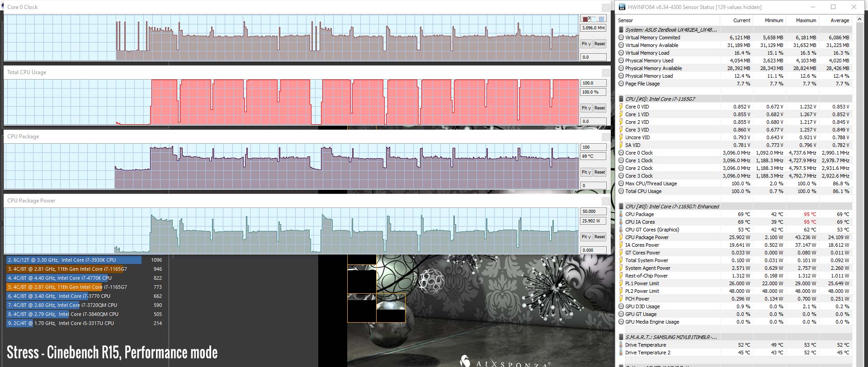Click Fit y in the CPU Package graph
This screenshot has height=367, width=868.
[586, 172]
